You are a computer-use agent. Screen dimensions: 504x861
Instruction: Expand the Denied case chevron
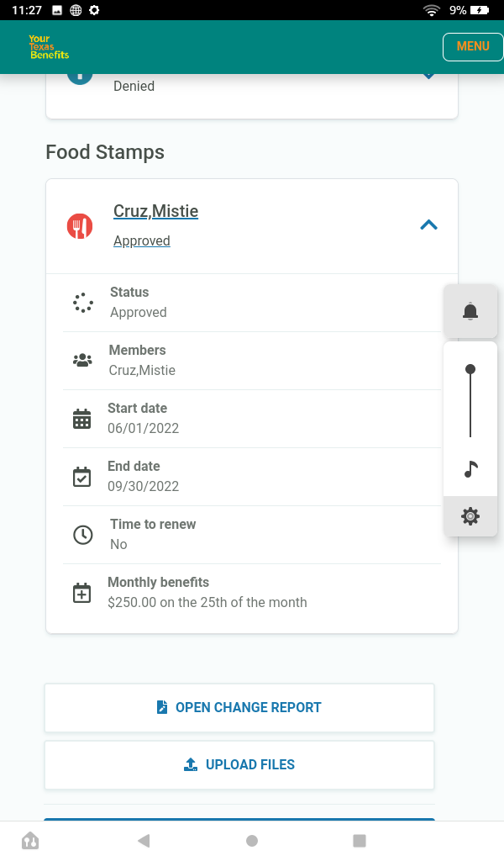[428, 75]
